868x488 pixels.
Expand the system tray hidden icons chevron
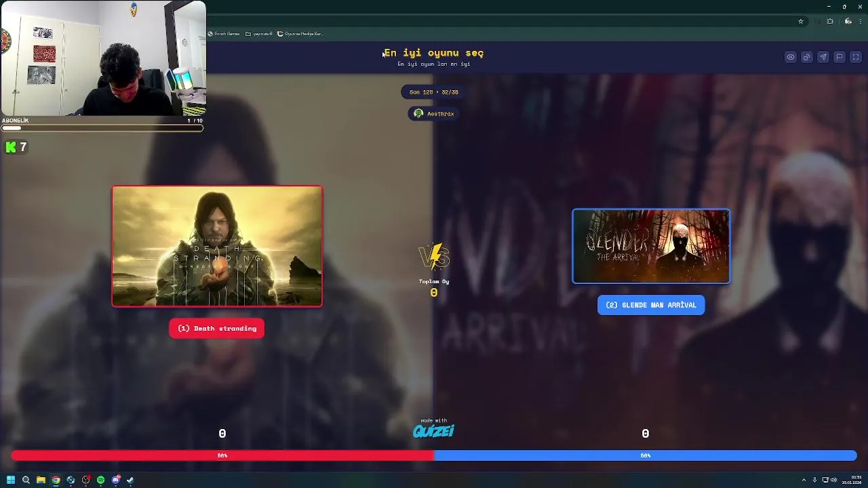click(804, 480)
